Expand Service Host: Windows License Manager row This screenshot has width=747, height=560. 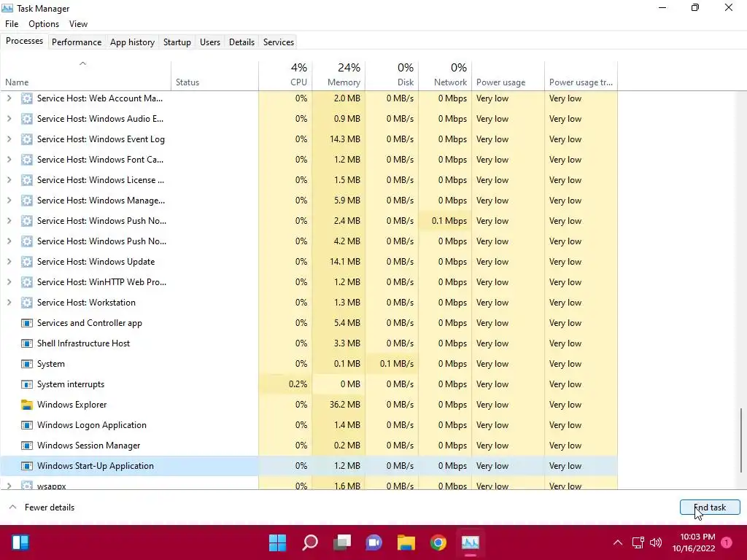pos(9,180)
